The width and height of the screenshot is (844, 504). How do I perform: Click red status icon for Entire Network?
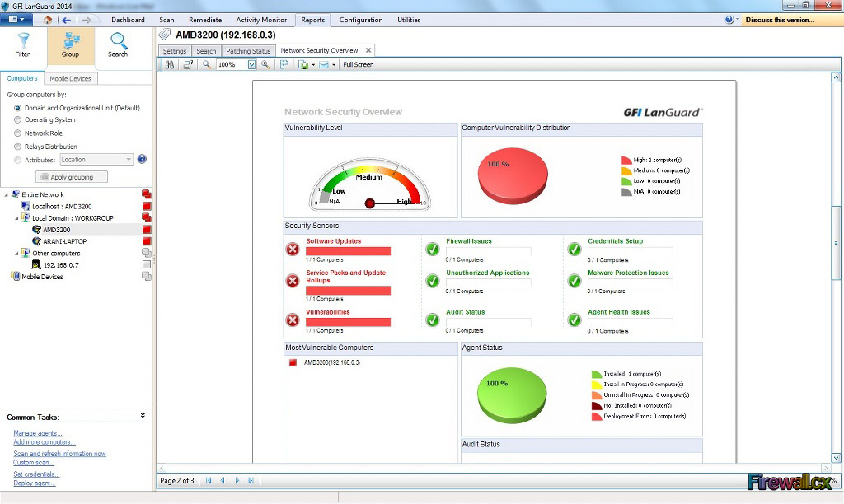click(x=147, y=194)
